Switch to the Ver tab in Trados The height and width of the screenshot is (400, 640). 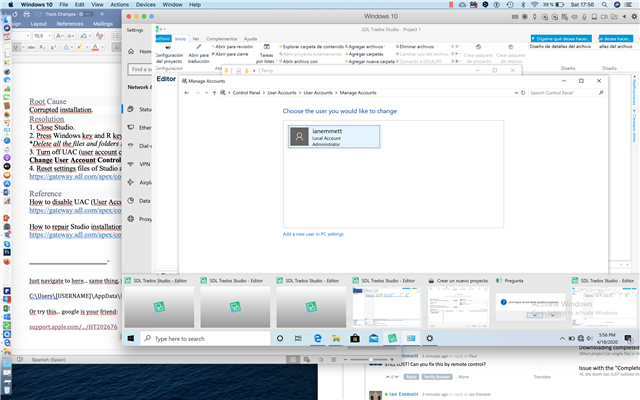click(196, 39)
